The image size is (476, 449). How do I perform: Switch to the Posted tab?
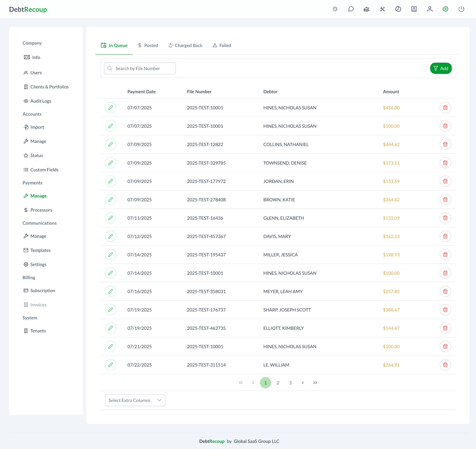(148, 46)
